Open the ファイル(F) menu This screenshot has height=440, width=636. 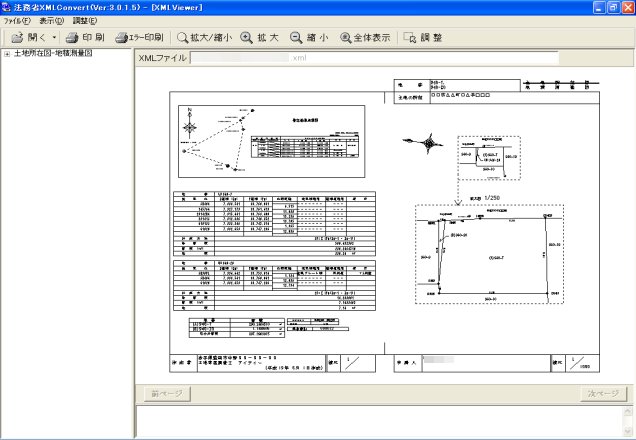(17, 21)
